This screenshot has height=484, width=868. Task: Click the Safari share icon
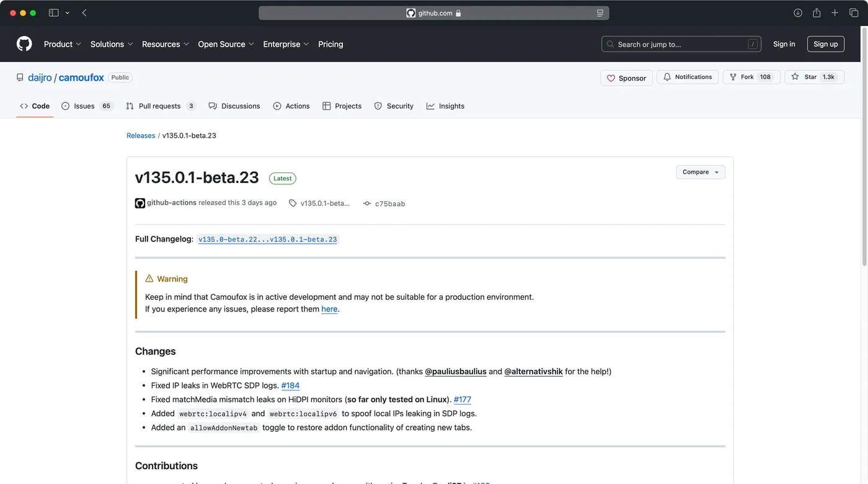[817, 13]
